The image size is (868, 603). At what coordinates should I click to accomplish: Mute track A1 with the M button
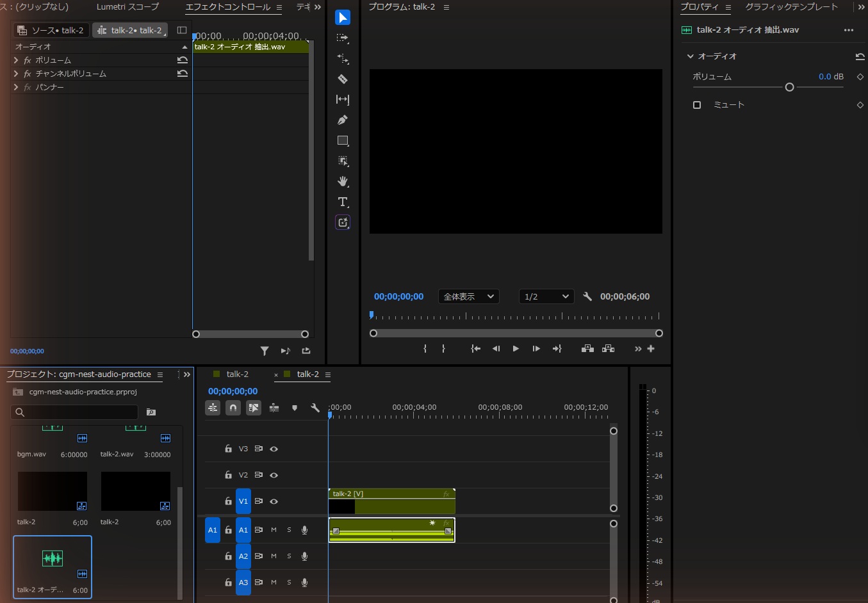274,530
